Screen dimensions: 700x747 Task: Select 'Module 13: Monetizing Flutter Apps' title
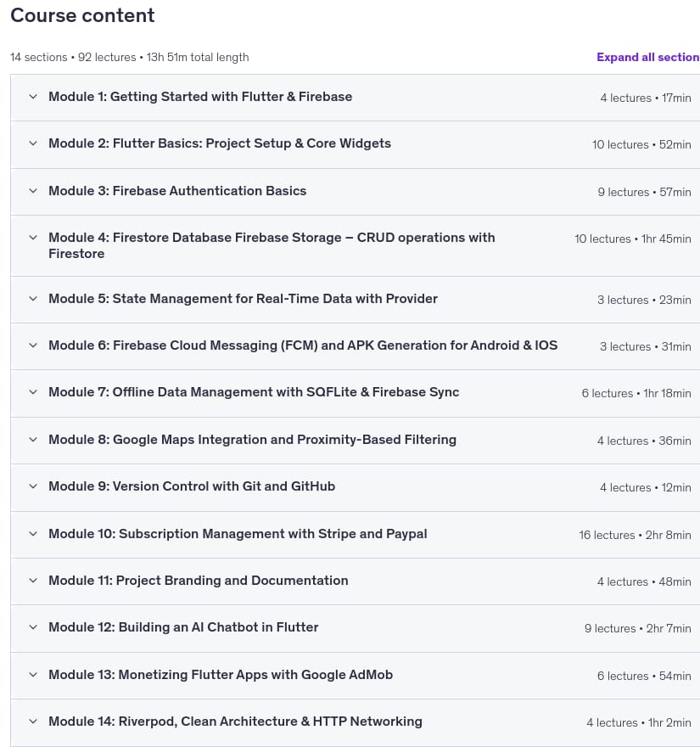pyautogui.click(x=221, y=675)
